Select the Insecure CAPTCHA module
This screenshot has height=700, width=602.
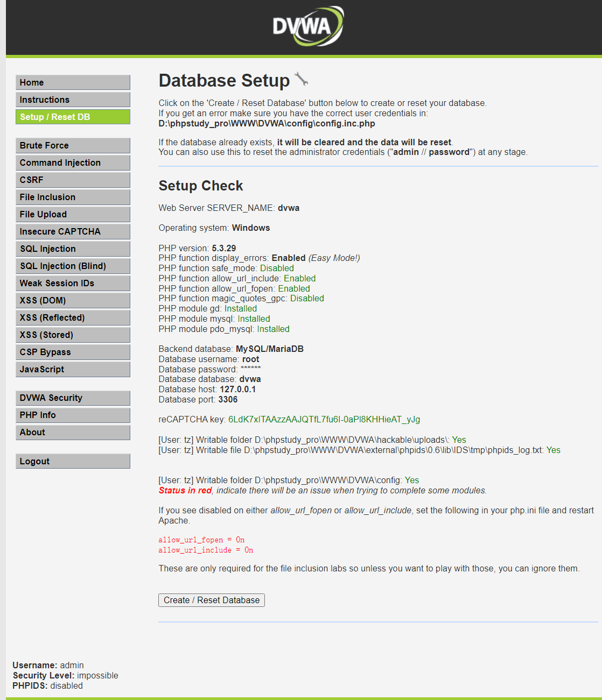click(73, 231)
